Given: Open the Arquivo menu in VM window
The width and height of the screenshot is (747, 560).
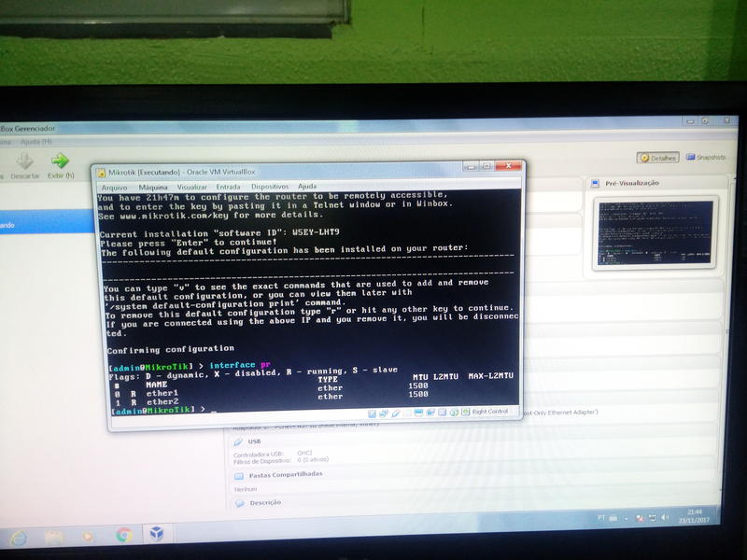Looking at the screenshot, I should point(114,188).
